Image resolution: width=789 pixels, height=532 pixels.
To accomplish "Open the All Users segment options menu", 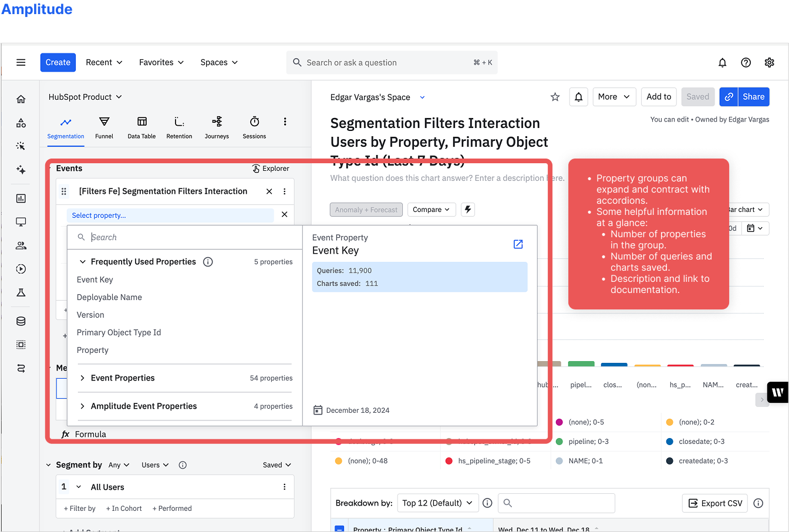I will point(284,487).
